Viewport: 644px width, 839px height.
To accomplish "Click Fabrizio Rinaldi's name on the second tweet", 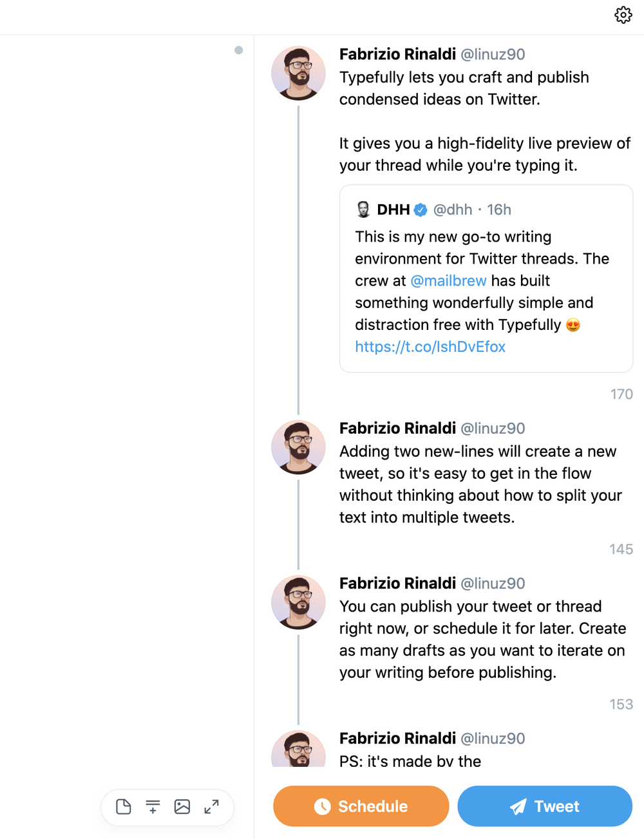I will click(x=397, y=428).
